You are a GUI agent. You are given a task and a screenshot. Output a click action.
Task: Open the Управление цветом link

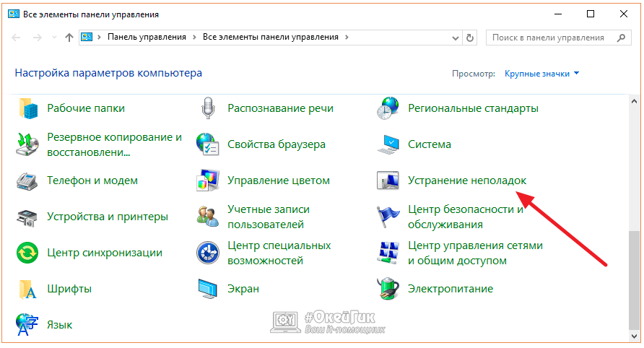tap(279, 180)
